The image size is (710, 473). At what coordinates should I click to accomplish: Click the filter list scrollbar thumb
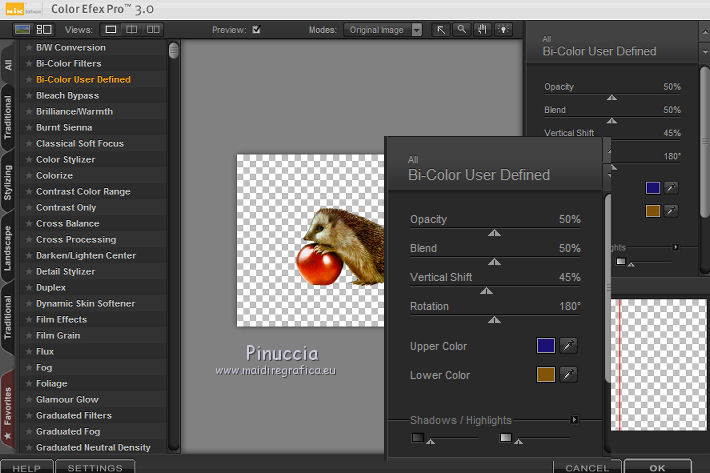[x=173, y=50]
